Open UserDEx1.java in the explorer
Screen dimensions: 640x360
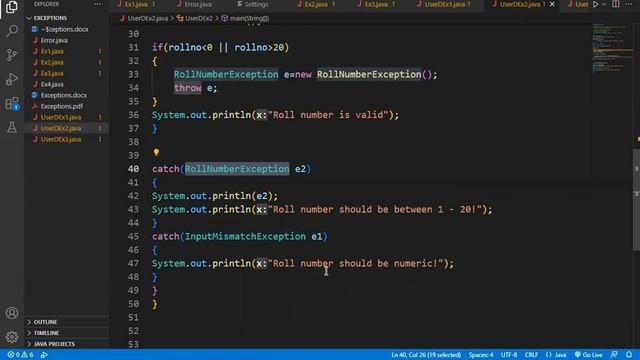coord(61,117)
